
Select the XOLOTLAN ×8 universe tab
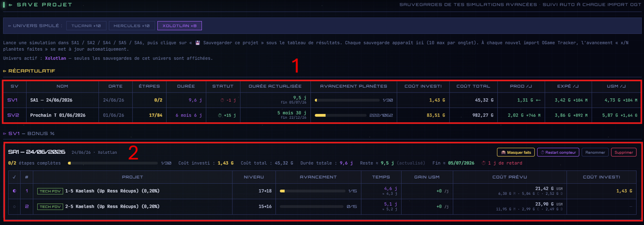coord(179,25)
